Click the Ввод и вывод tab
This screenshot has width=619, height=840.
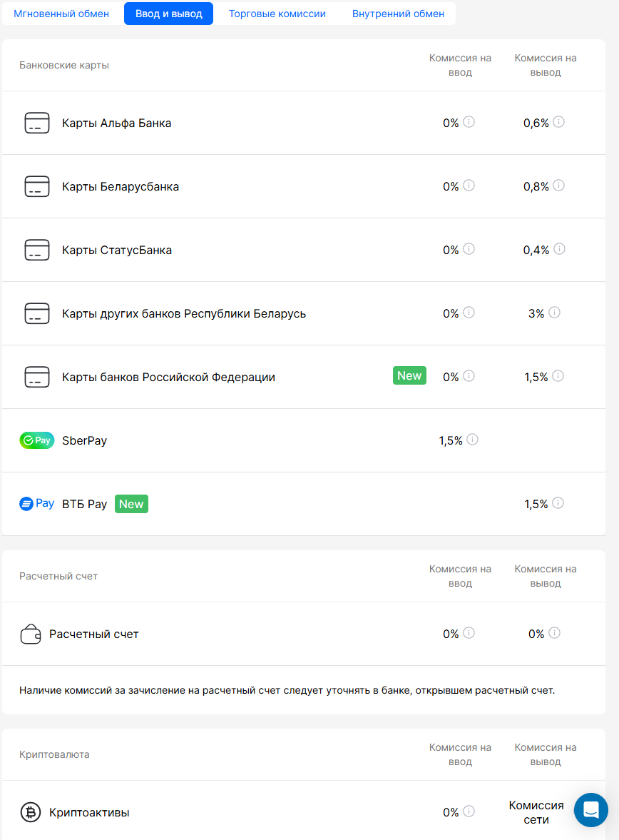pos(168,14)
